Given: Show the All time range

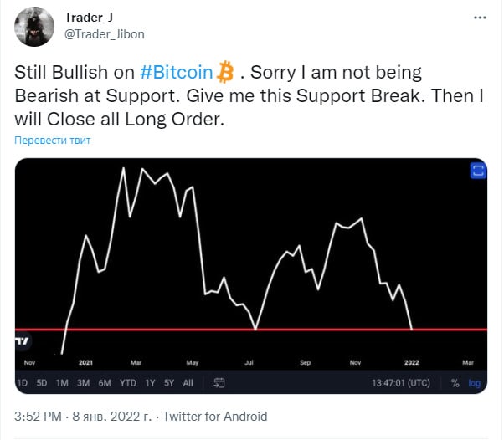Looking at the screenshot, I should 188,383.
